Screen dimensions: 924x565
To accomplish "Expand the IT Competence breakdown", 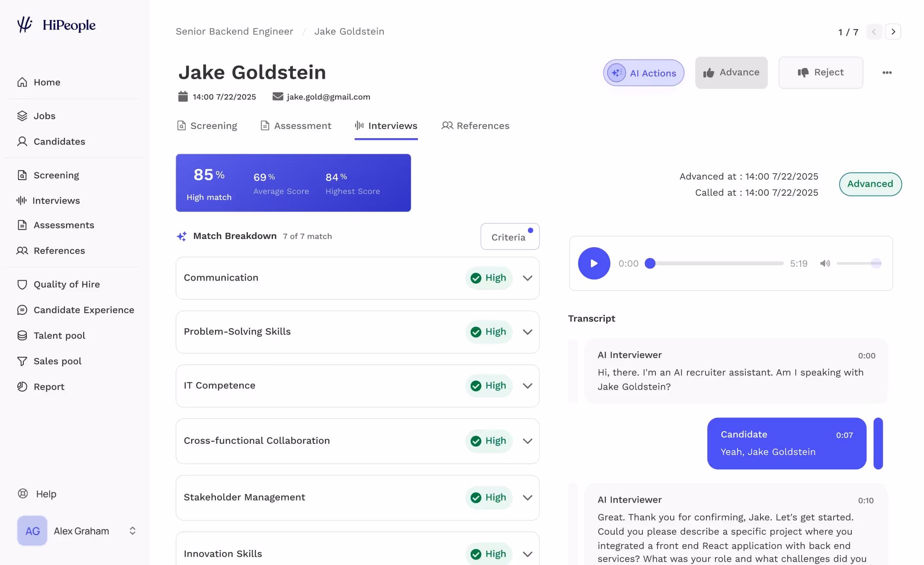I will 527,386.
